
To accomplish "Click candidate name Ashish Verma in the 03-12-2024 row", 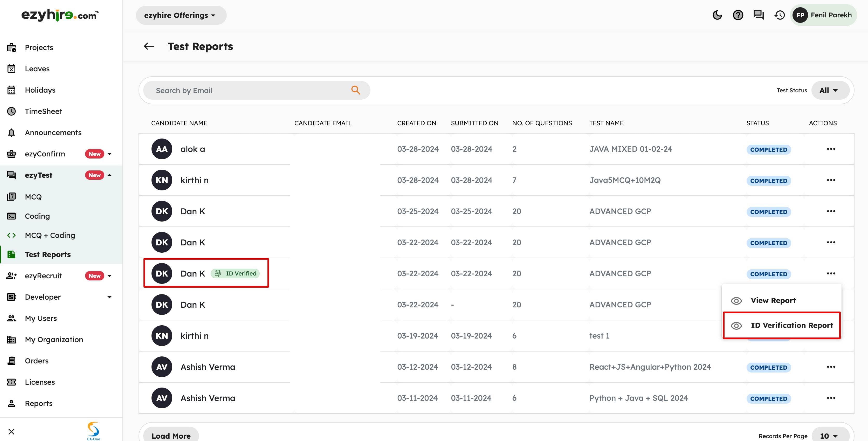I will click(x=208, y=367).
